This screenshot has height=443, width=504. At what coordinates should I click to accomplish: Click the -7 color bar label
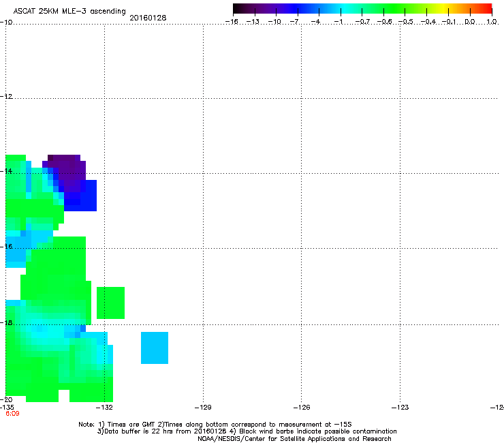click(294, 22)
